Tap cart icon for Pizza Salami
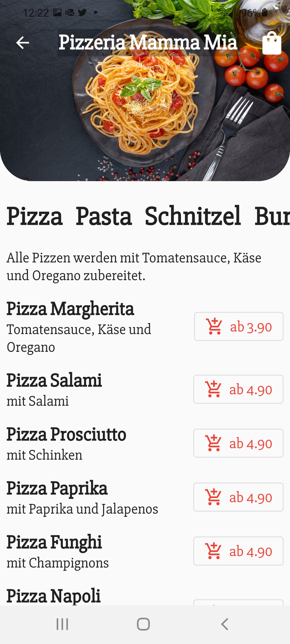 tap(213, 389)
